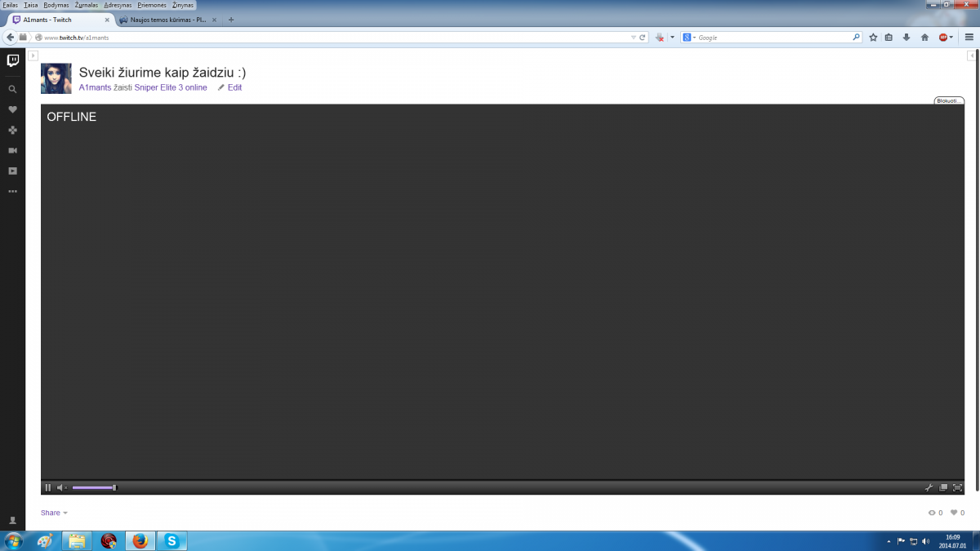Open the Failas menu

click(11, 5)
